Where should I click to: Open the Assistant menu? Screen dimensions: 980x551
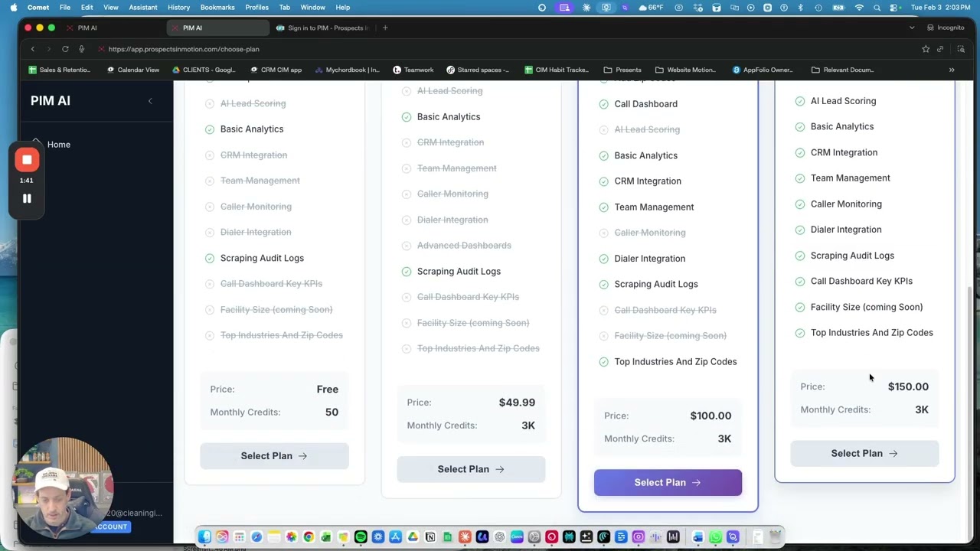tap(143, 8)
